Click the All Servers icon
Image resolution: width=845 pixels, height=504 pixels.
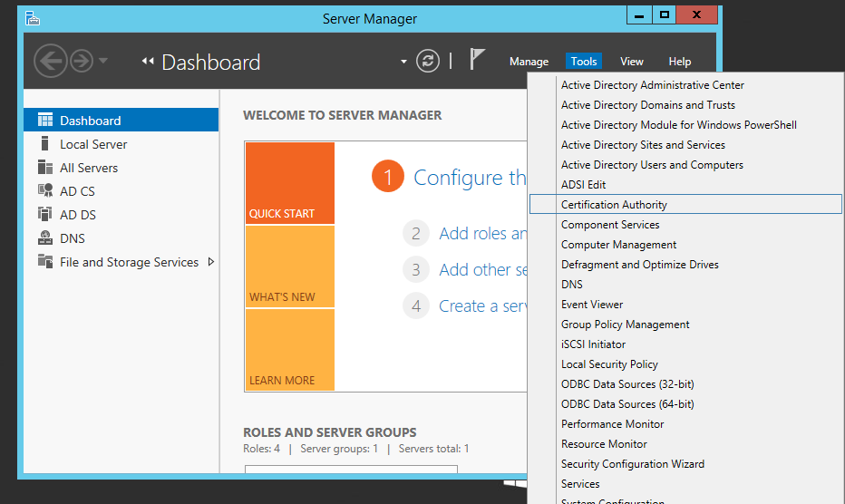pyautogui.click(x=45, y=168)
